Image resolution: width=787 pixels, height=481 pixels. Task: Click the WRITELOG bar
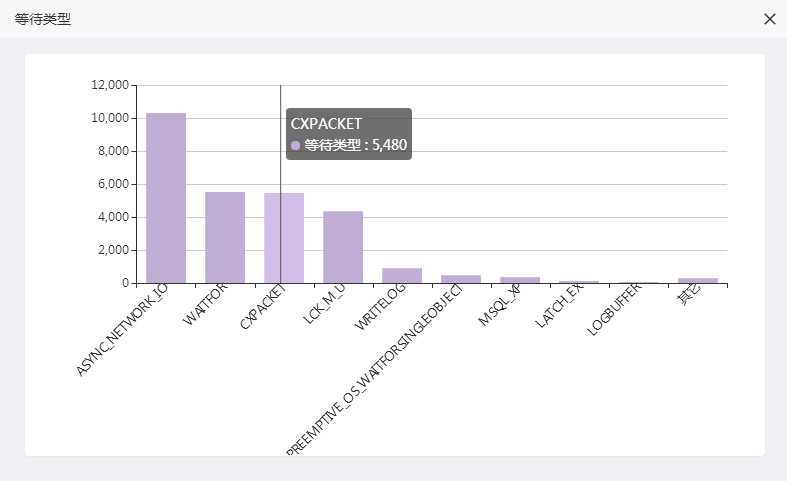tap(402, 276)
